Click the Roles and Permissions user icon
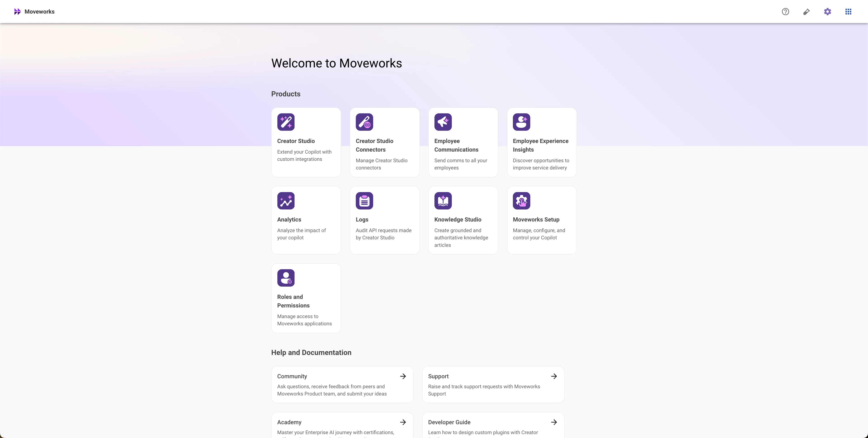Viewport: 868px width, 438px height. click(x=286, y=278)
